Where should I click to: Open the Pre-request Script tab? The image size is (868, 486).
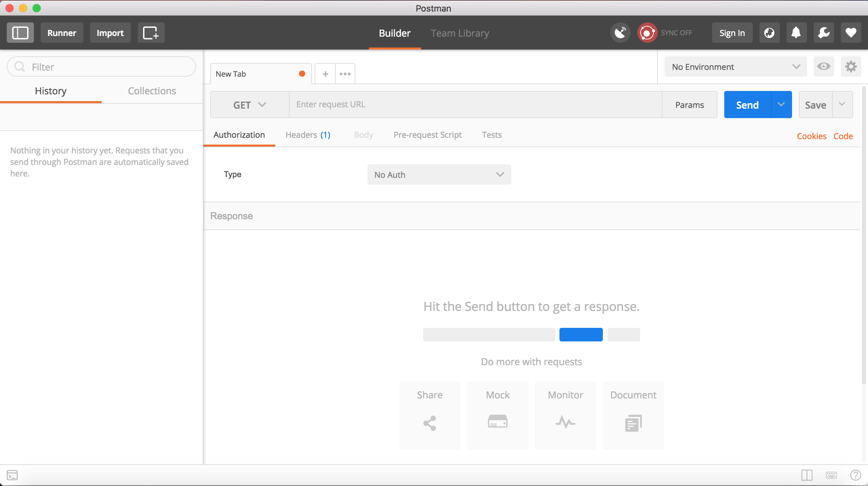428,135
